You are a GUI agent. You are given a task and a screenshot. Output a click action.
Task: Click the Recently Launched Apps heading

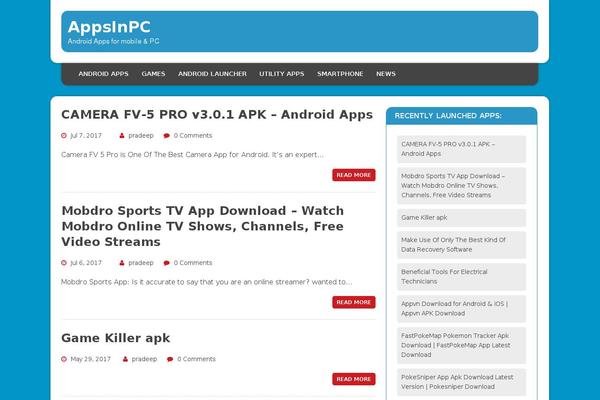point(448,116)
